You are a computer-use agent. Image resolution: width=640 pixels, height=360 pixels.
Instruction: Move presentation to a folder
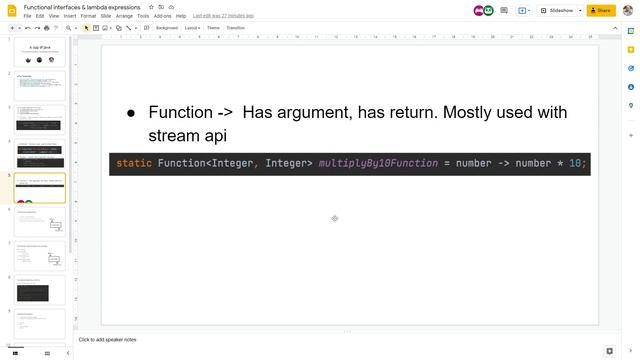pyautogui.click(x=161, y=7)
